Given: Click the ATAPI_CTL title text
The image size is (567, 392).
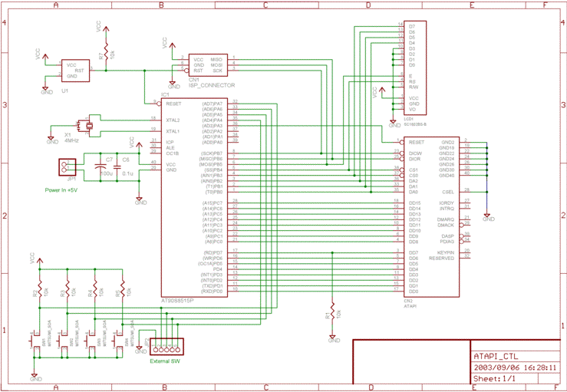Looking at the screenshot, I should click(496, 356).
